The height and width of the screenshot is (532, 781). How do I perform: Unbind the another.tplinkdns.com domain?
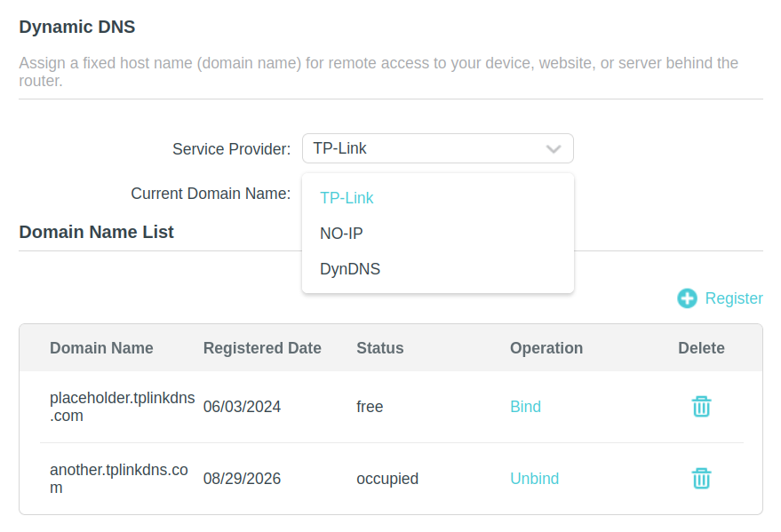(x=535, y=478)
